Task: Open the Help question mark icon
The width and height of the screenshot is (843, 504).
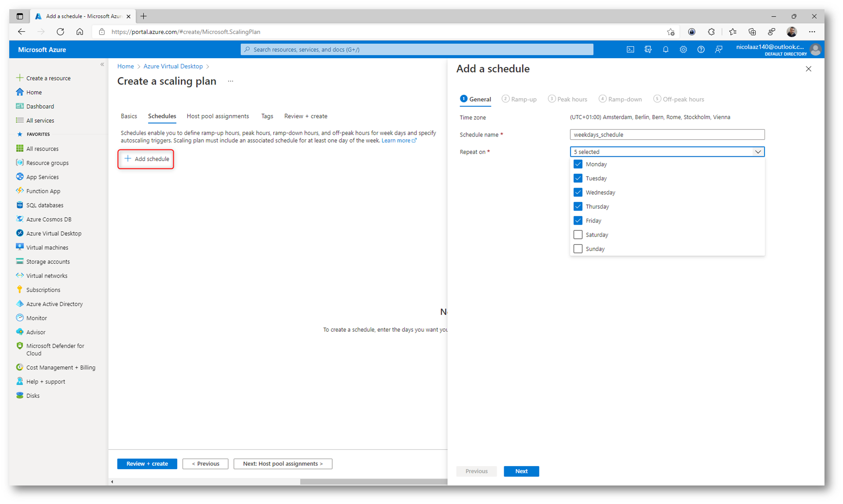Action: (x=701, y=50)
